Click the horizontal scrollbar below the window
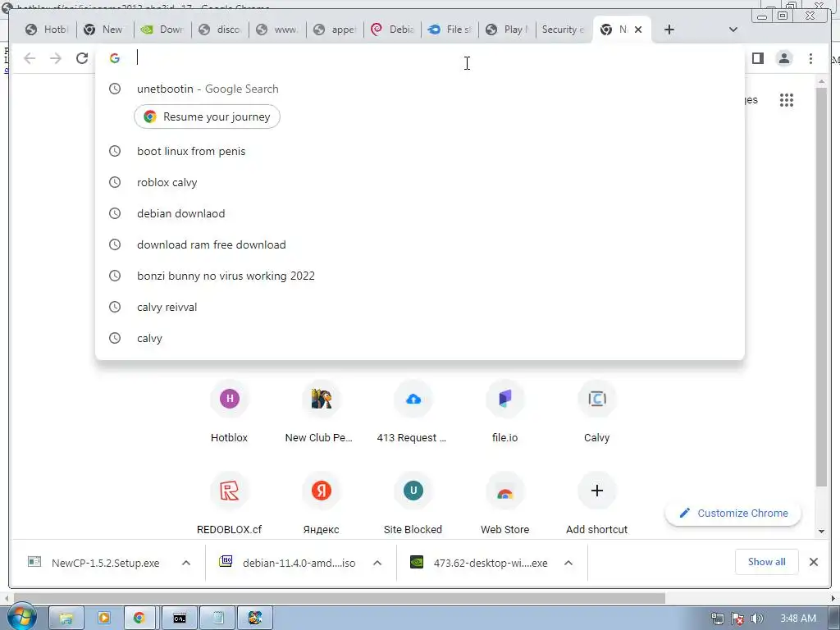Screen dimensions: 840x630 [340, 598]
